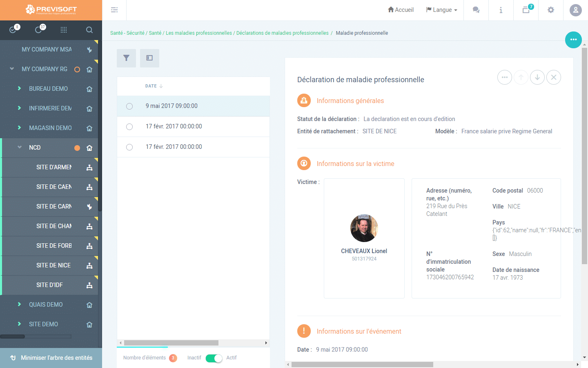Open the information icon in header
588x368 pixels.
point(501,10)
